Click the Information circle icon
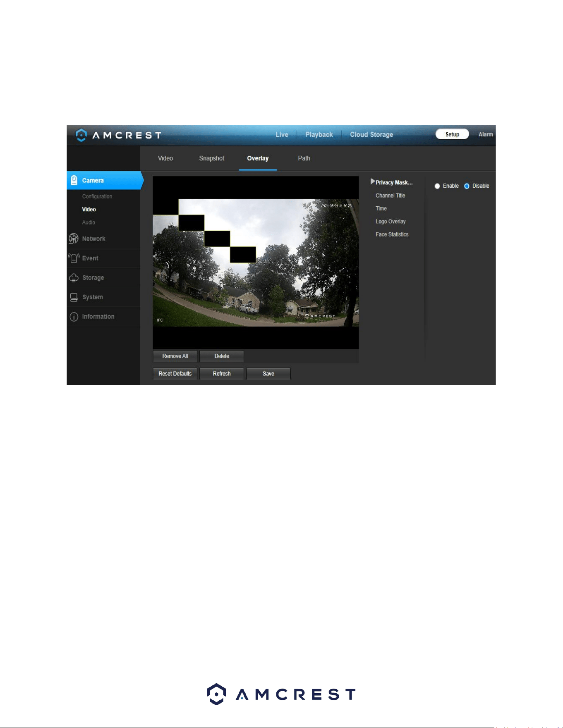Screen dimensions: 563x728 point(74,317)
